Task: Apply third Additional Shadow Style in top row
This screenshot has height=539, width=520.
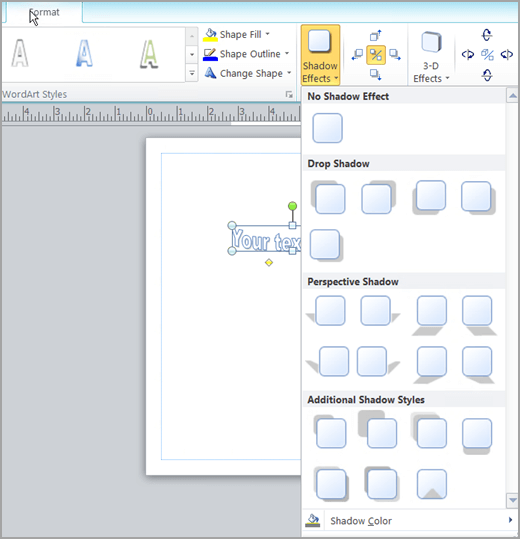Action: [x=429, y=430]
